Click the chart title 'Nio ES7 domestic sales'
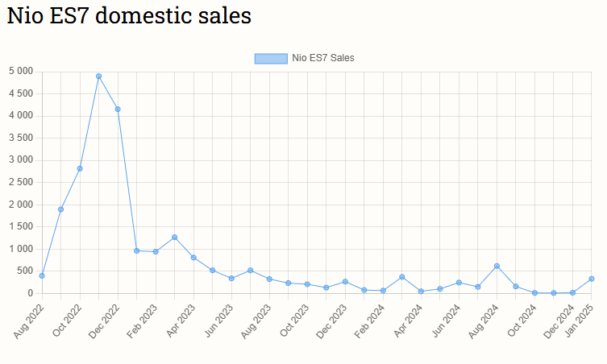Image resolution: width=607 pixels, height=364 pixels. click(129, 16)
